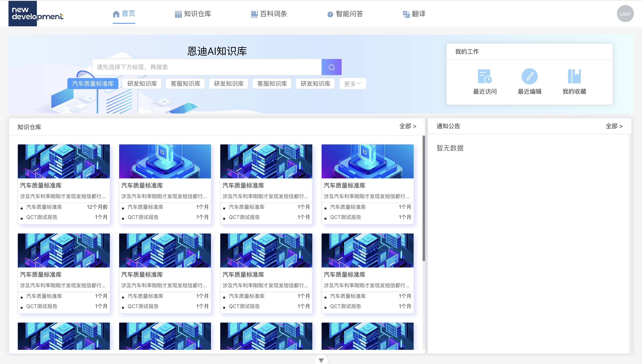The width and height of the screenshot is (642, 364).
Task: Go to the 首页 home tab
Action: coord(124,14)
